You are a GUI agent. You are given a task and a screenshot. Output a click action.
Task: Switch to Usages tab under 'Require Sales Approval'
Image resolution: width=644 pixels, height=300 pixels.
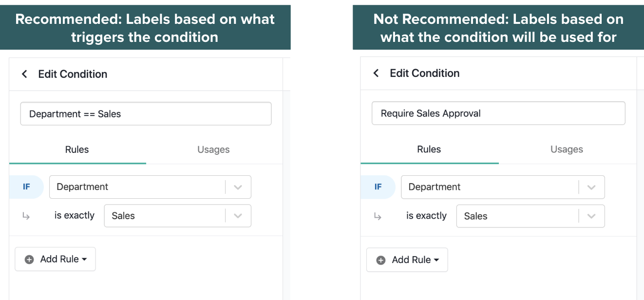[x=567, y=150]
